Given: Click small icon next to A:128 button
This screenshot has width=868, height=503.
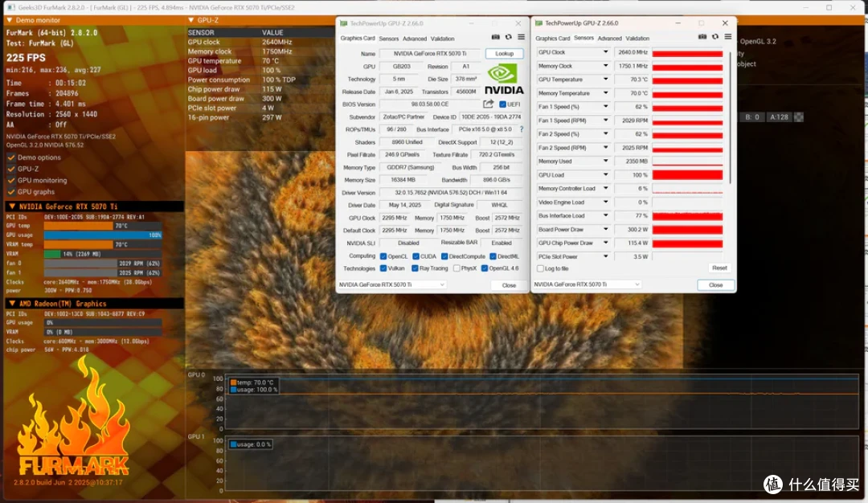Looking at the screenshot, I should [x=799, y=117].
